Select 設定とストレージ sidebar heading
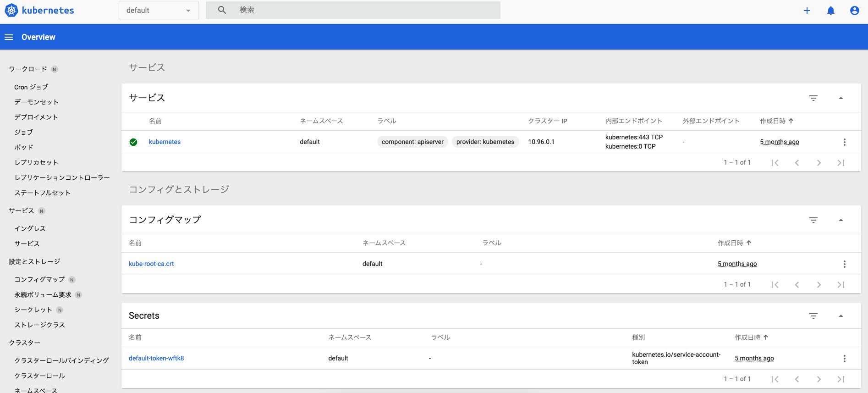The height and width of the screenshot is (393, 868). click(34, 262)
